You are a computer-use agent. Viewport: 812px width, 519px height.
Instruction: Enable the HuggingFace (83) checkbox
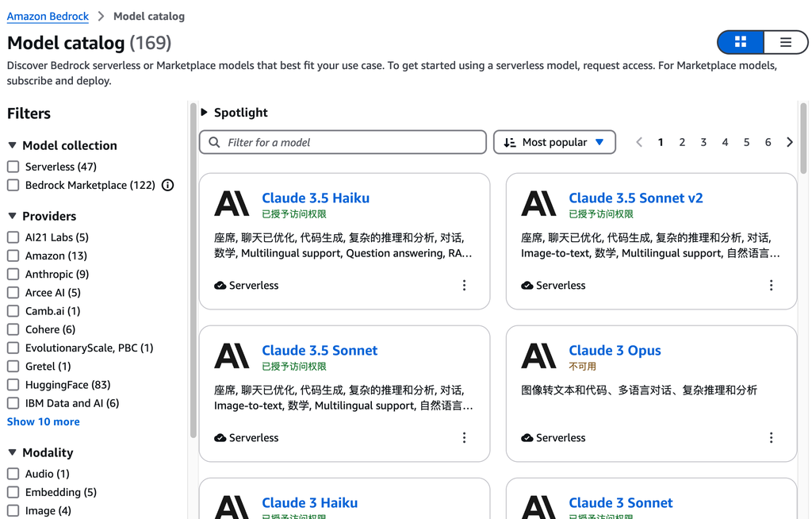click(13, 385)
